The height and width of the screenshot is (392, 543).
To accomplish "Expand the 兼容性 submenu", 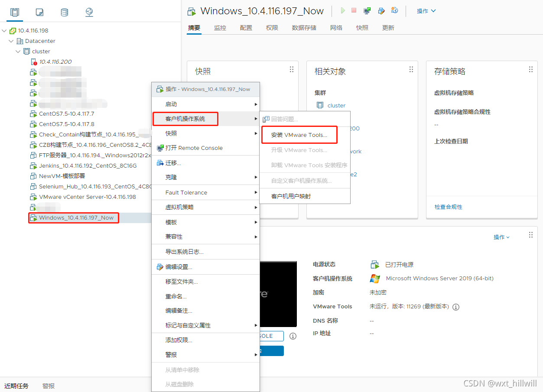I will click(205, 236).
